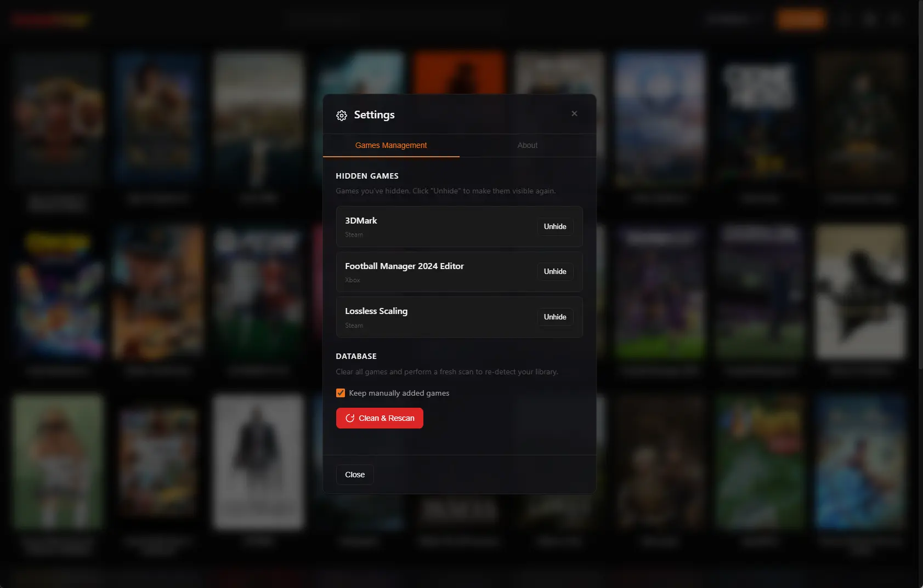This screenshot has width=923, height=588.
Task: Click the Clean & Rescan button
Action: tap(380, 418)
